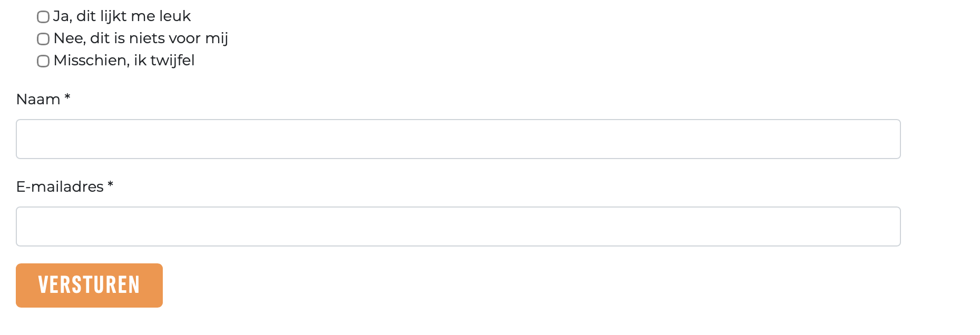980x335 pixels.
Task: Click the required asterisk beside Naam
Action: coord(67,98)
